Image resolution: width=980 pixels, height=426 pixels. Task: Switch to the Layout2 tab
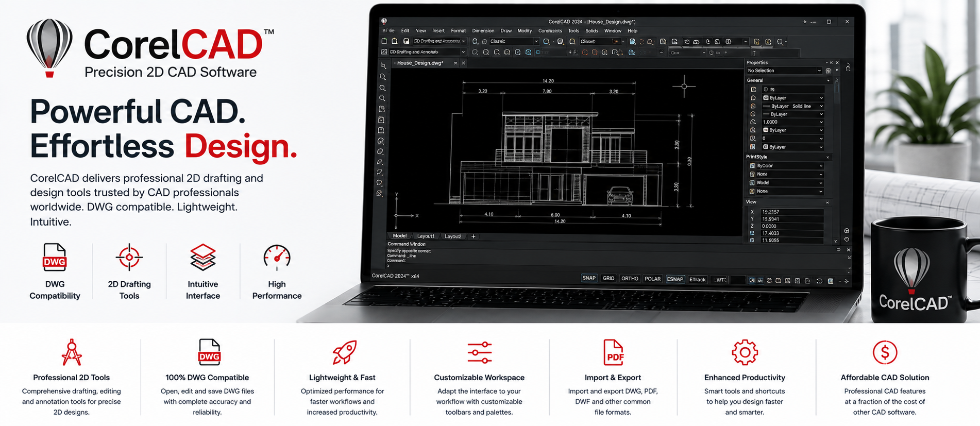(x=453, y=236)
